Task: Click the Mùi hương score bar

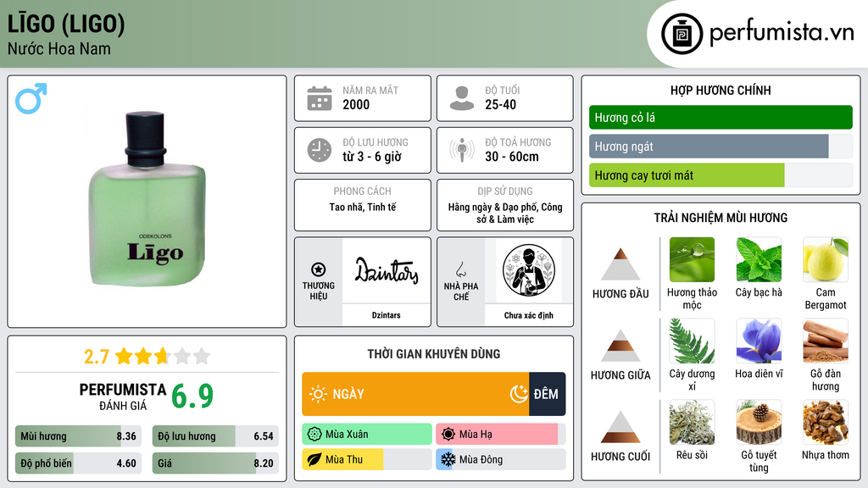Action: (78, 436)
